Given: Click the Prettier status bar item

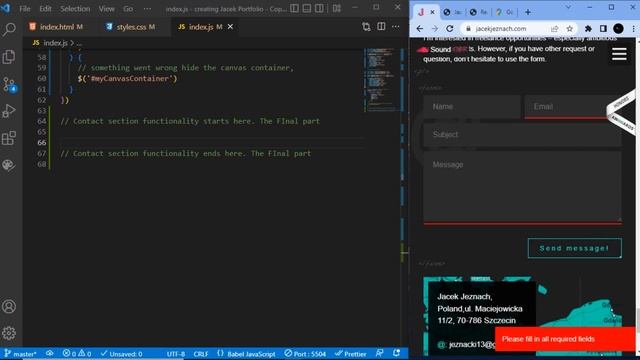Looking at the screenshot, I should (350, 354).
